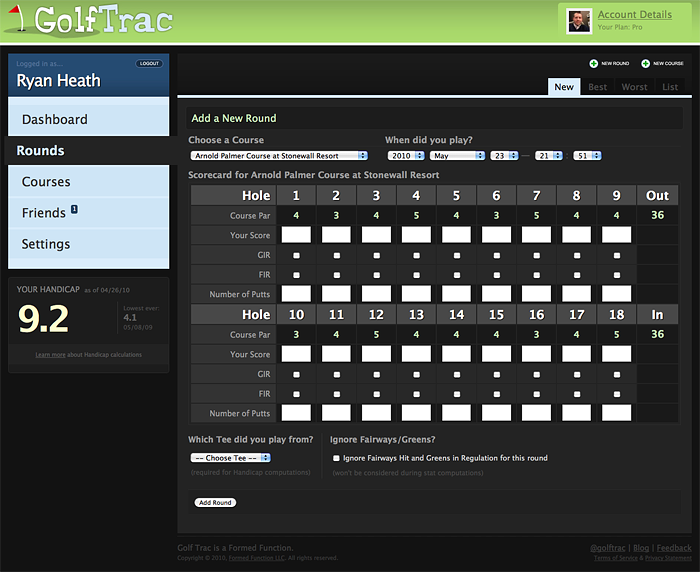Open Learn more about Handicap link

tap(50, 355)
